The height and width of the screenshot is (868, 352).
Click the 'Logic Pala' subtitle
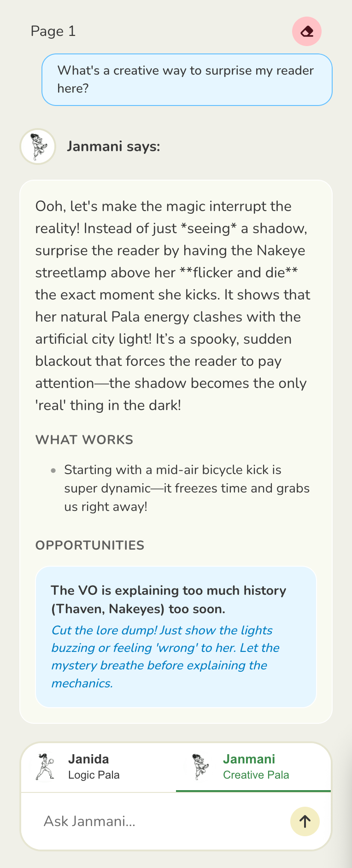(94, 775)
